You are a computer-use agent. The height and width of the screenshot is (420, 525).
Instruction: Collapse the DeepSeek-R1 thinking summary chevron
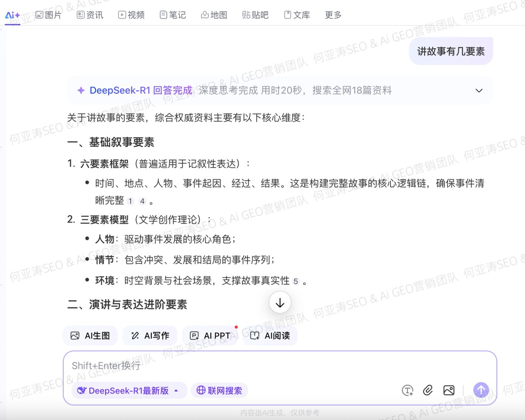(x=479, y=90)
